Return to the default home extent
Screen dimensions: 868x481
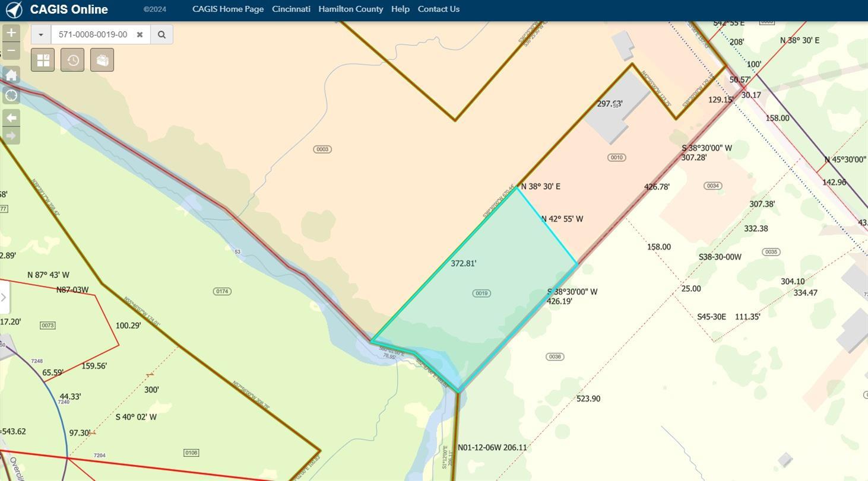click(11, 75)
